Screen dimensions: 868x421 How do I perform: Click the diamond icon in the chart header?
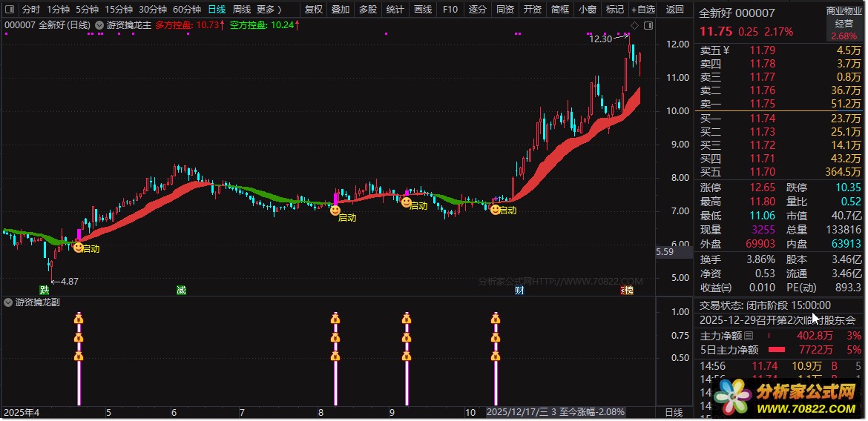tap(634, 25)
